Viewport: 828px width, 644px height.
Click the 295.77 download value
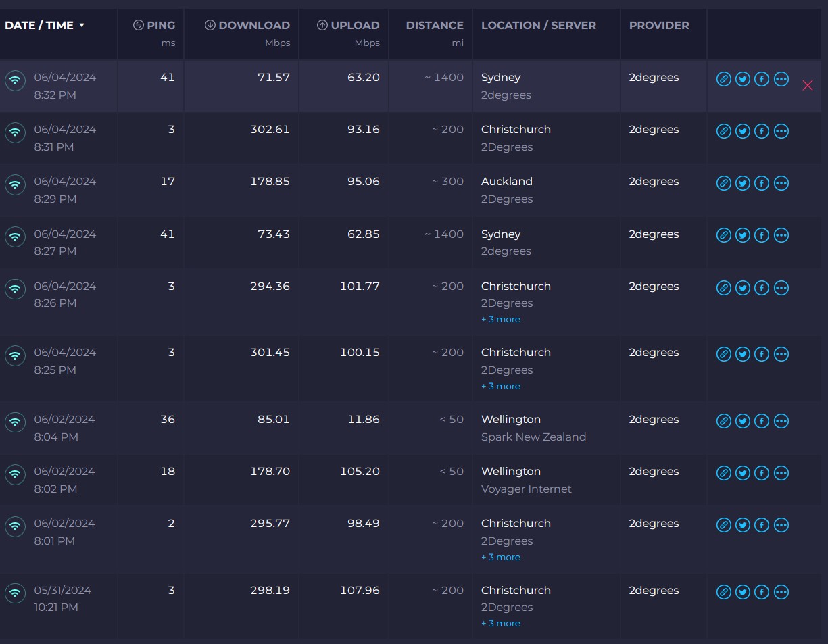pos(270,523)
